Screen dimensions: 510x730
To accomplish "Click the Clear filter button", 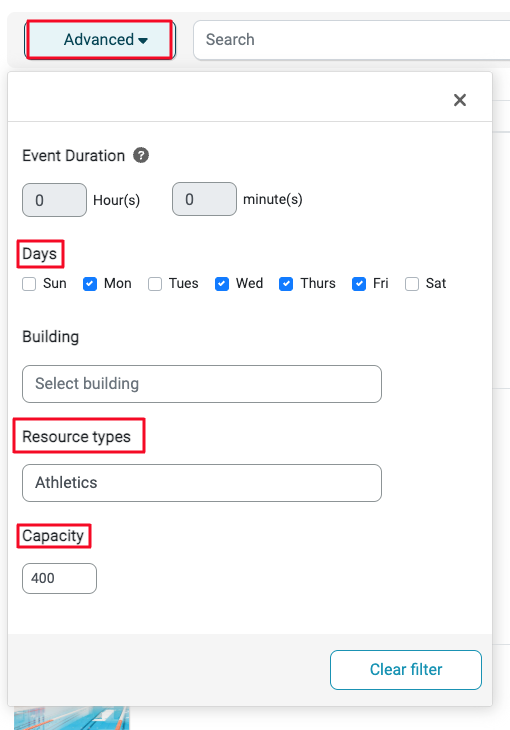I will (406, 669).
